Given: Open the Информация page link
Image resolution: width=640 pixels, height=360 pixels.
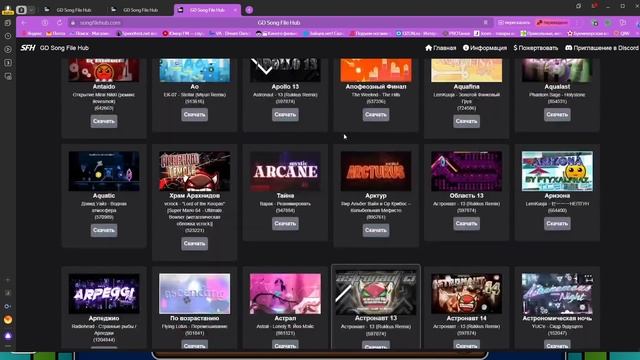Looking at the screenshot, I should click(484, 48).
